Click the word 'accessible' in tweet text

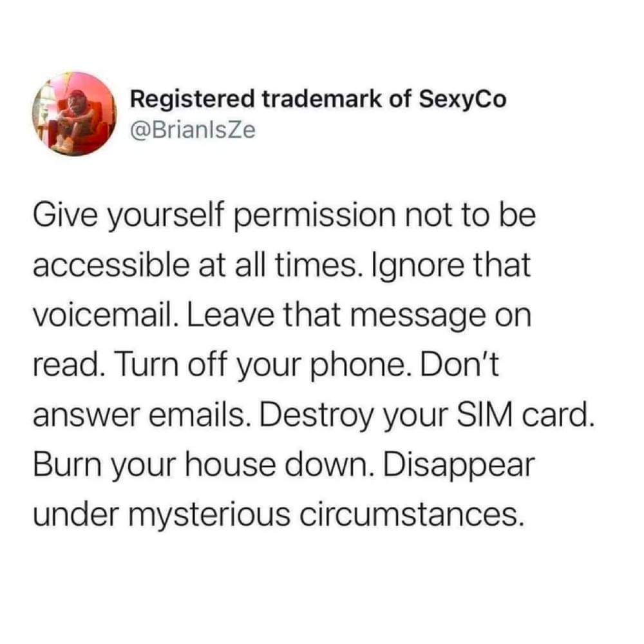pos(111,265)
